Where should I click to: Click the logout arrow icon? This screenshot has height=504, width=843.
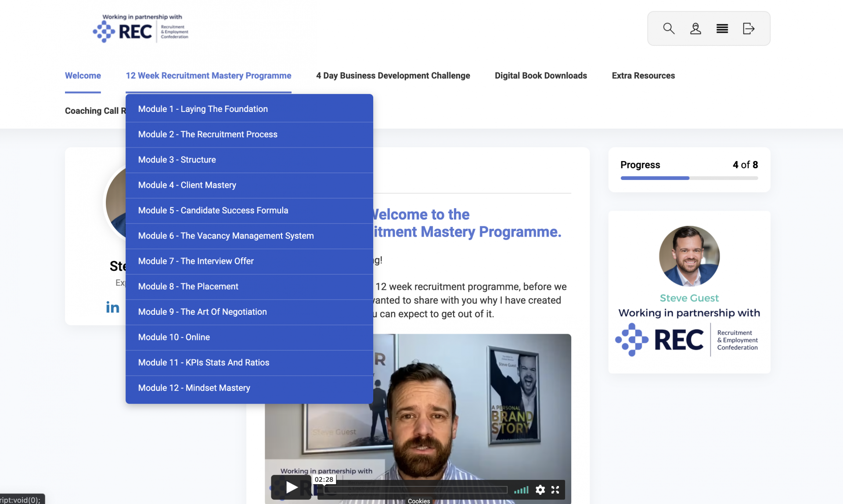tap(748, 29)
